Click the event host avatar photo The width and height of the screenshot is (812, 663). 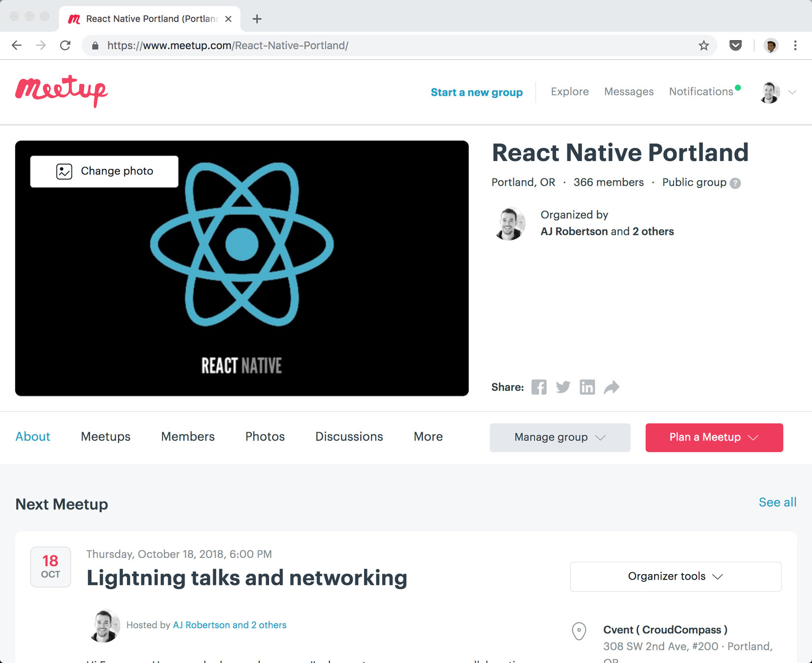point(104,626)
